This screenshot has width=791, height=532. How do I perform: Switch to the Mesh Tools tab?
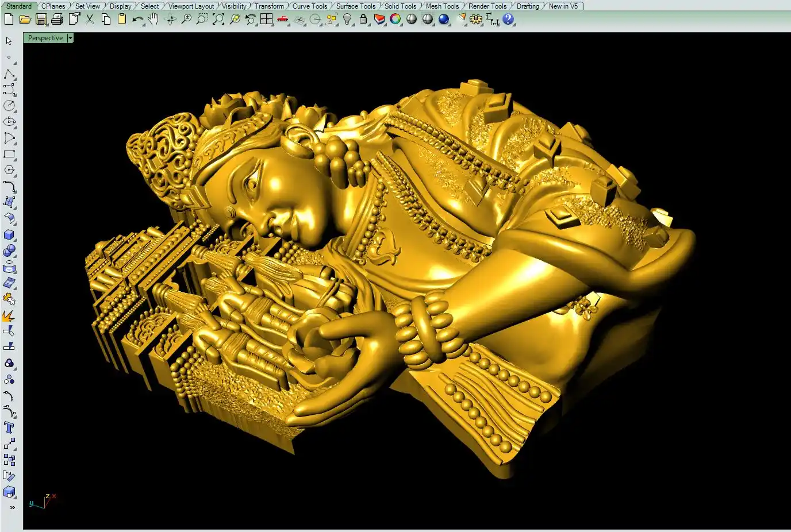pyautogui.click(x=442, y=6)
